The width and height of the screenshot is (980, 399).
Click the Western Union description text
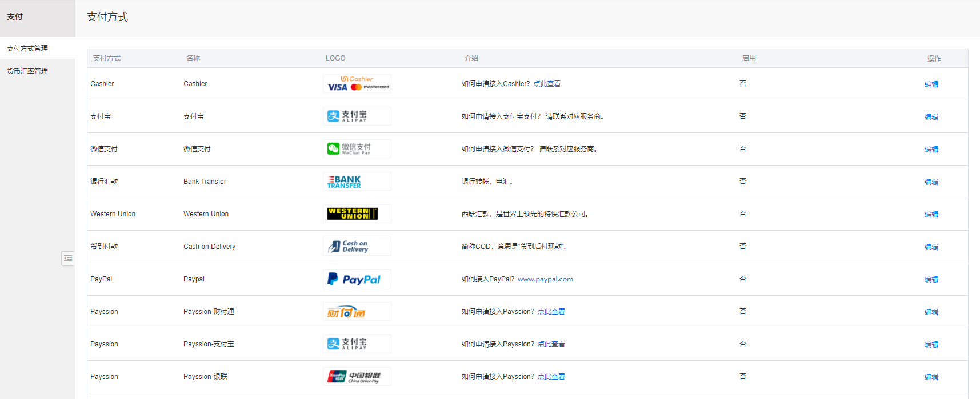point(525,214)
